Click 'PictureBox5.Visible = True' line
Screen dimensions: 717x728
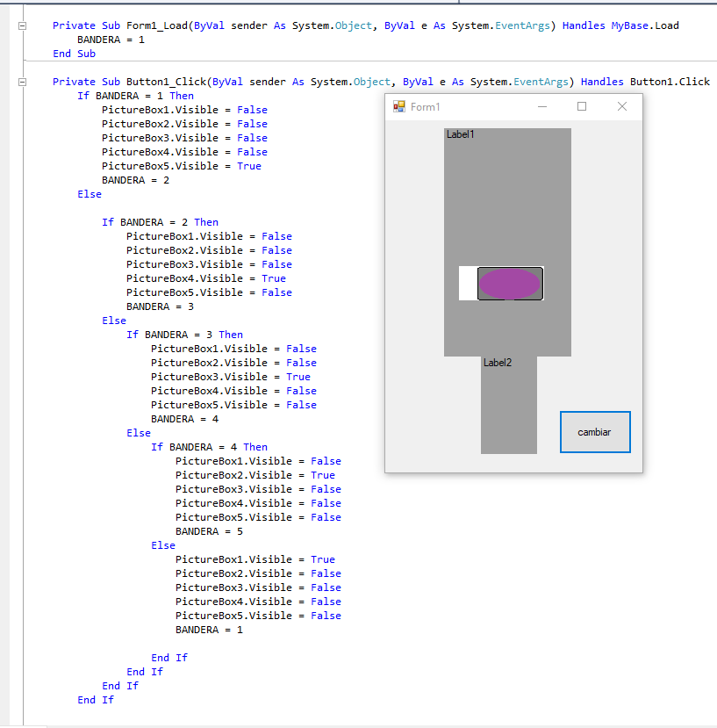[x=182, y=166]
